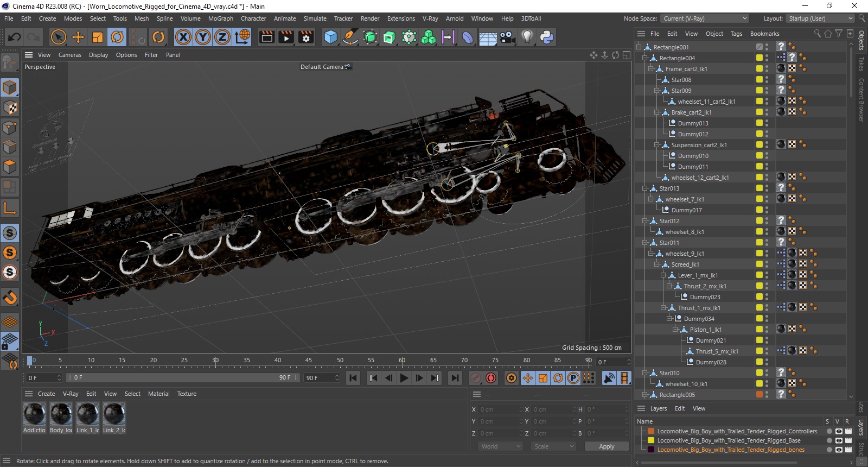
Task: Click frame 50 on the timeline ruler
Action: tap(340, 361)
